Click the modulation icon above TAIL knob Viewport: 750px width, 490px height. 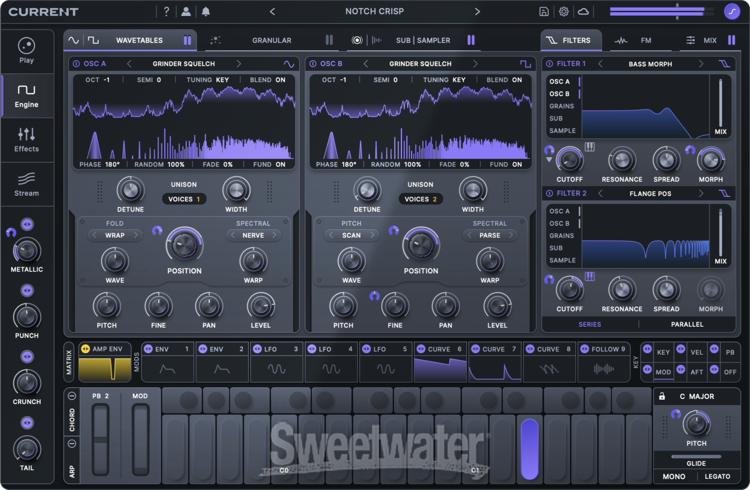[x=27, y=422]
